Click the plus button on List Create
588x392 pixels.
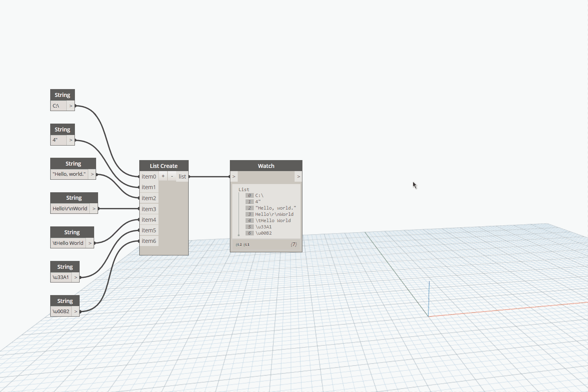[x=163, y=176]
